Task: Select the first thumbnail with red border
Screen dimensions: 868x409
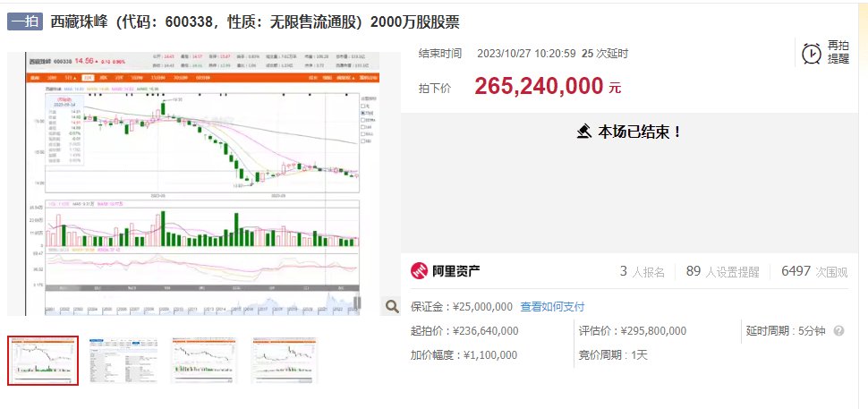Action: pyautogui.click(x=43, y=361)
